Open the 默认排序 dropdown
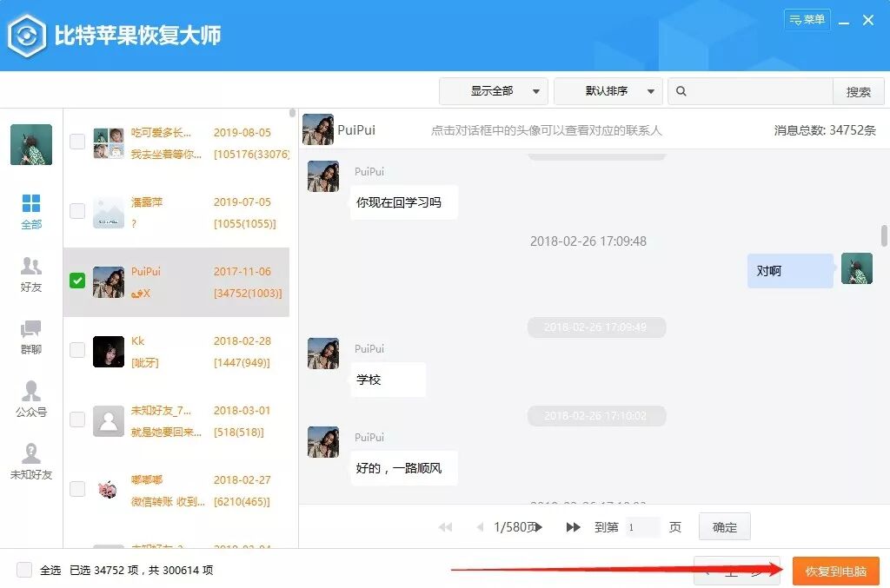The height and width of the screenshot is (588, 890). [608, 91]
